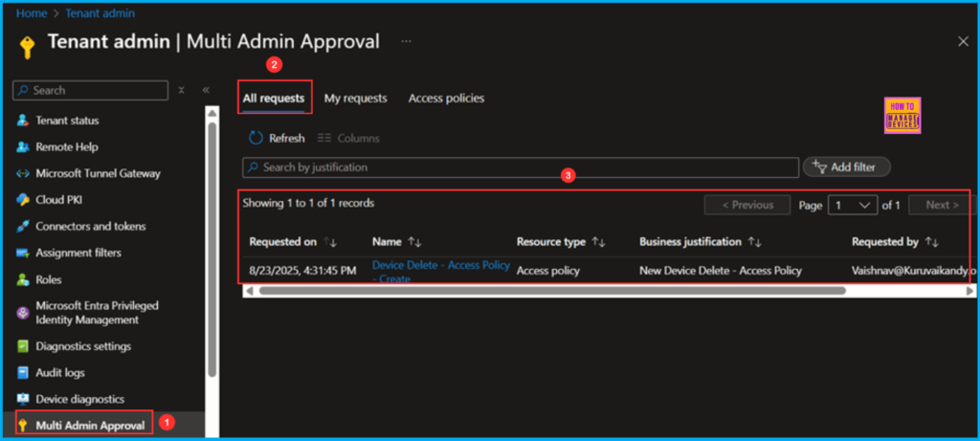Click the Multi Admin Approval key icon in sidebar
Image resolution: width=980 pixels, height=441 pixels.
pos(23,426)
